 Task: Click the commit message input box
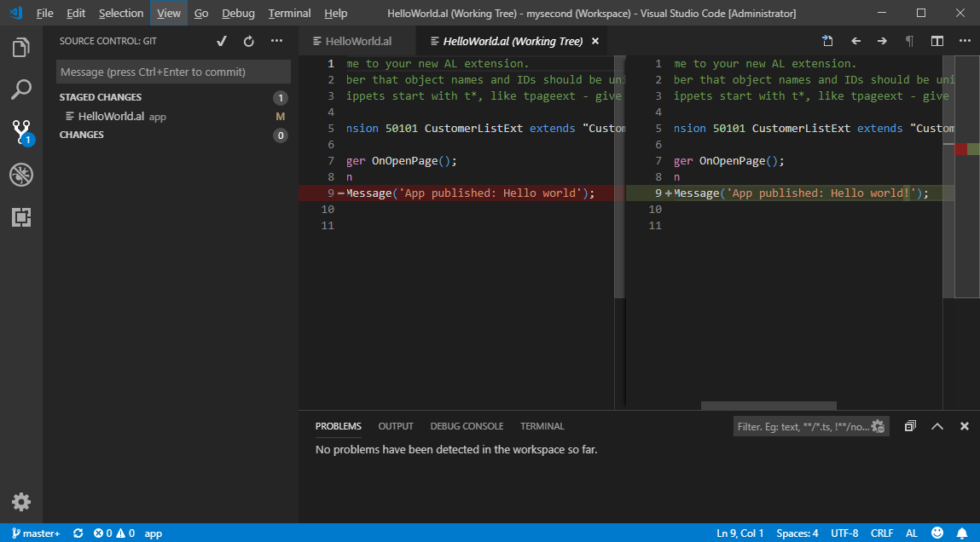[x=173, y=72]
